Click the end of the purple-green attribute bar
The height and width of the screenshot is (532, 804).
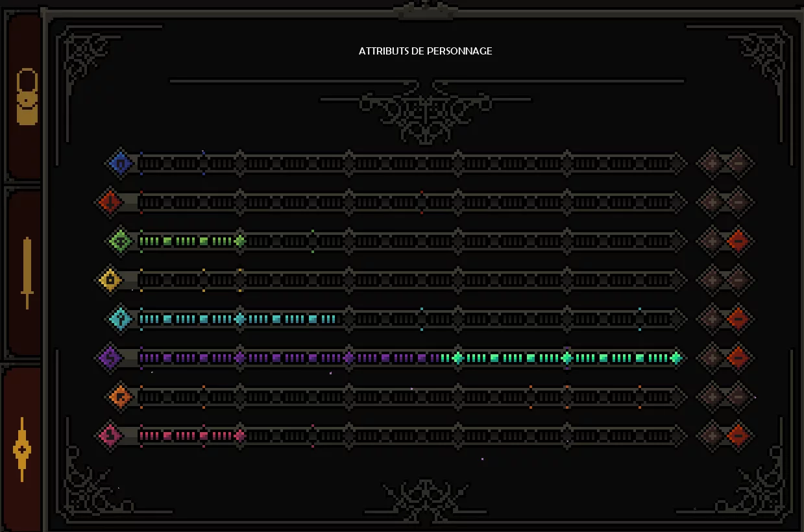click(x=676, y=357)
